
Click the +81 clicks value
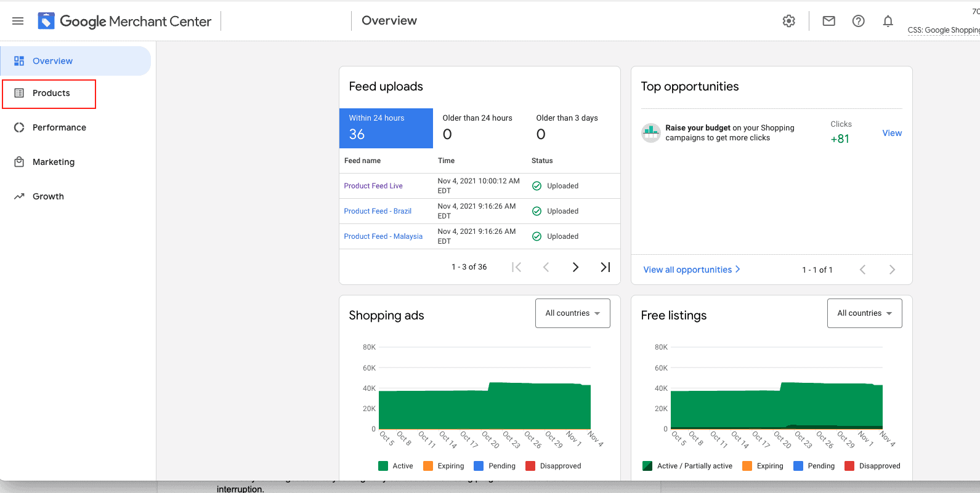(x=840, y=139)
